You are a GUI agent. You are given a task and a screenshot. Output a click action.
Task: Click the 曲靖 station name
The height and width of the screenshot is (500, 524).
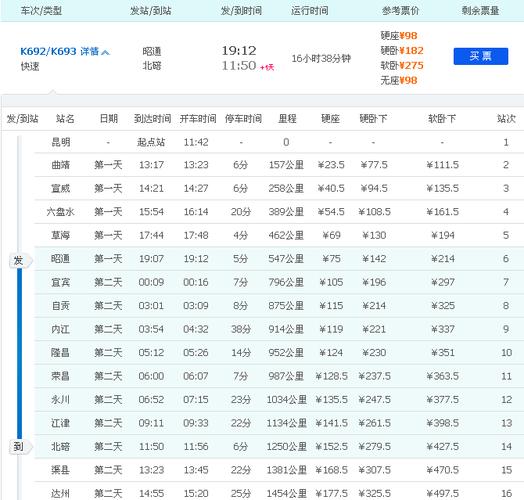pyautogui.click(x=61, y=165)
